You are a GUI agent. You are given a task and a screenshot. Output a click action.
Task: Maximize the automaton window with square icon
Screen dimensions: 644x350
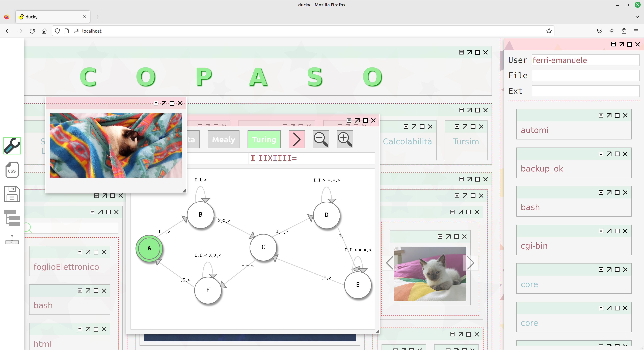(x=365, y=120)
